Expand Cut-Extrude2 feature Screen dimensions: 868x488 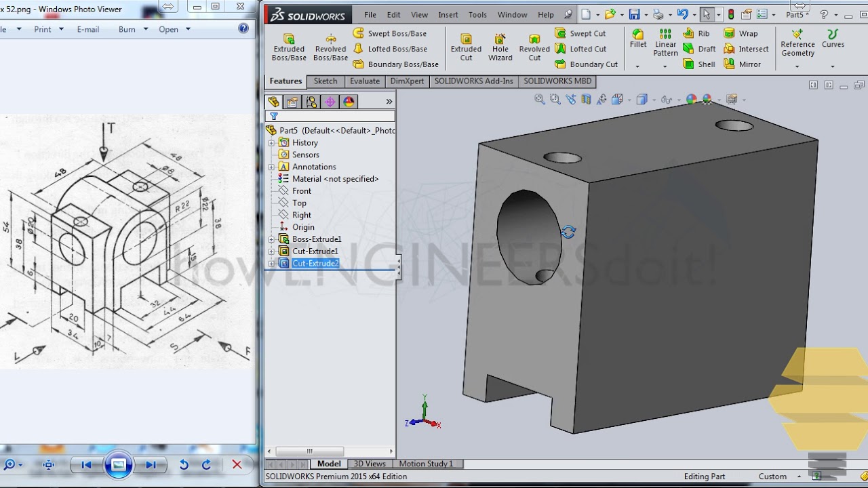[x=271, y=264]
